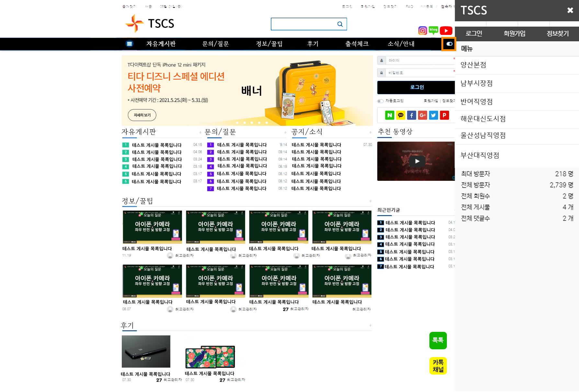
Task: Expand 자유게시판 section with plus icon
Action: (200, 132)
